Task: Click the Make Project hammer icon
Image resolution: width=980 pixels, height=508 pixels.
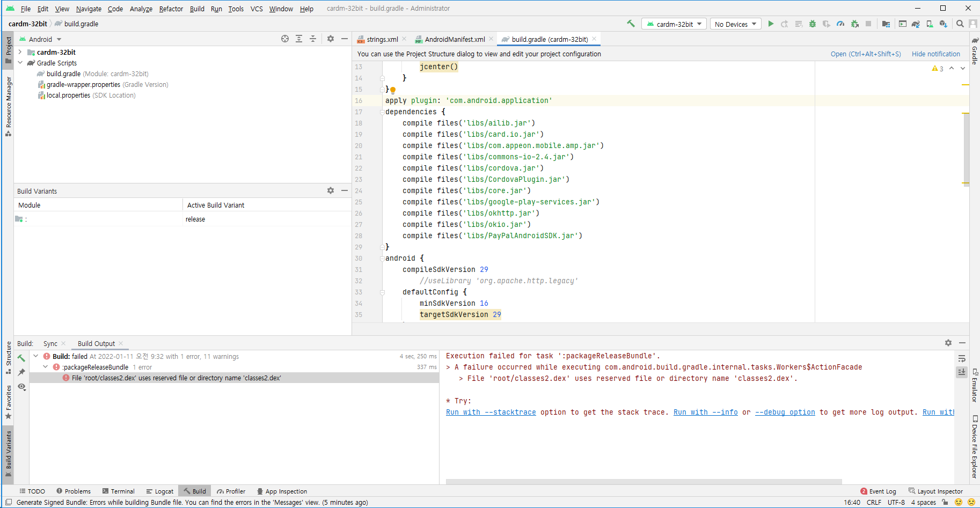Action: click(x=631, y=24)
